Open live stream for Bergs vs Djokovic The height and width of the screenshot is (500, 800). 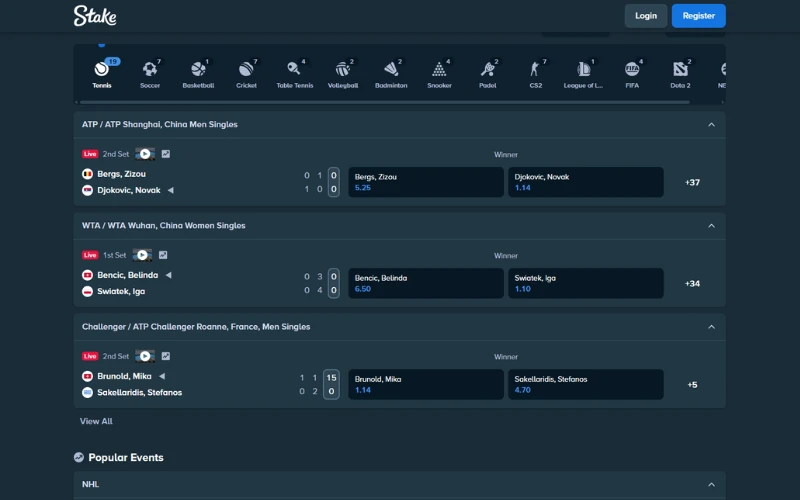coord(145,154)
